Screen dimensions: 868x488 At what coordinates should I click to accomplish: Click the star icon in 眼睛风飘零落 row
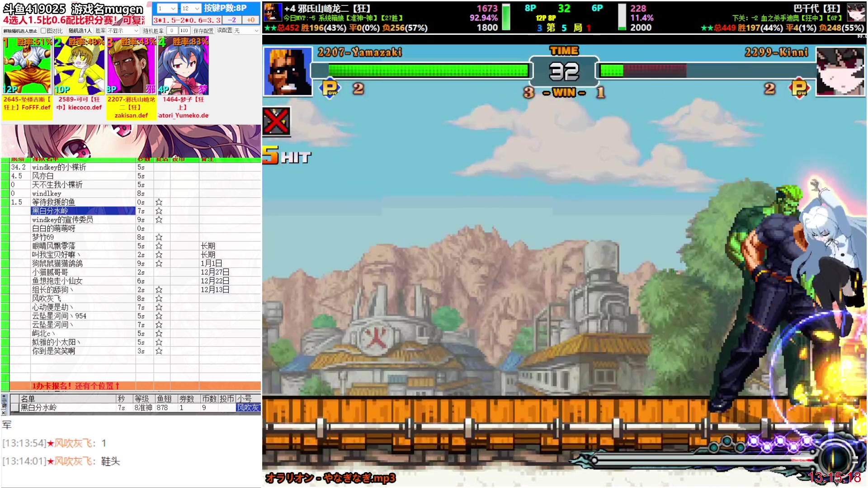pyautogui.click(x=159, y=246)
